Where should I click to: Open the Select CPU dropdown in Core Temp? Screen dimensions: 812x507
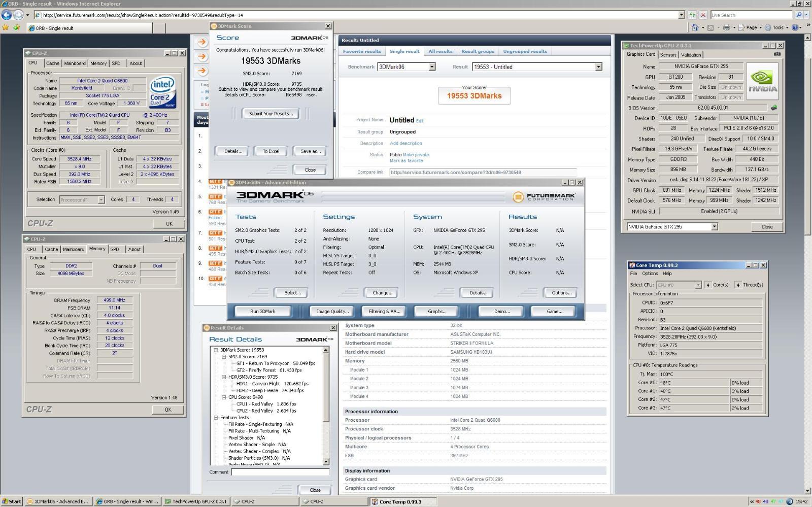tap(698, 285)
